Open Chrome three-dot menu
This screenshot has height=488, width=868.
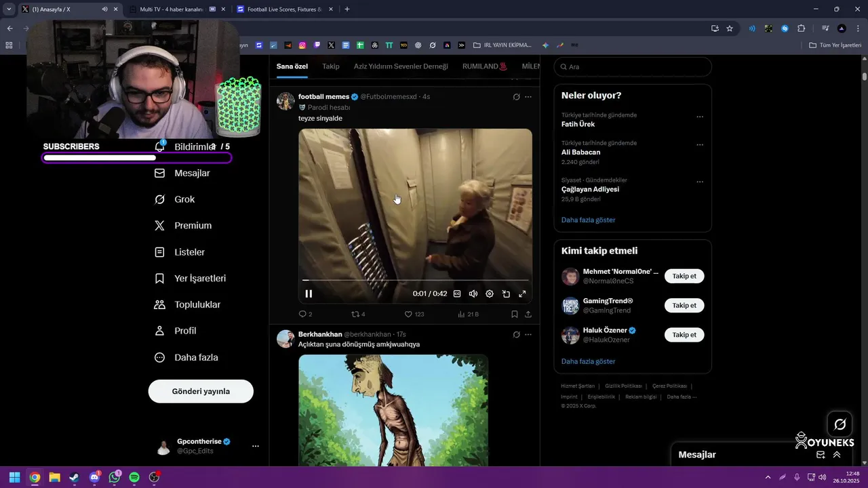pyautogui.click(x=858, y=28)
